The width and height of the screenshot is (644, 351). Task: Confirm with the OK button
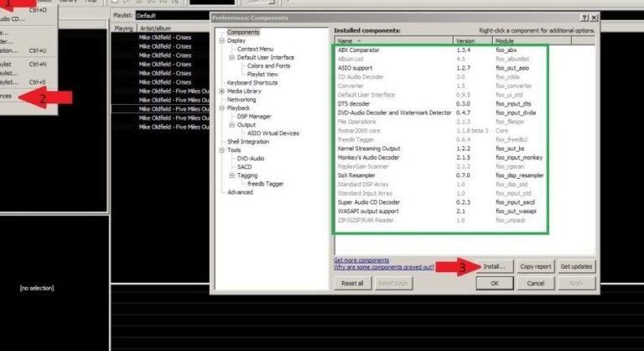(x=495, y=284)
